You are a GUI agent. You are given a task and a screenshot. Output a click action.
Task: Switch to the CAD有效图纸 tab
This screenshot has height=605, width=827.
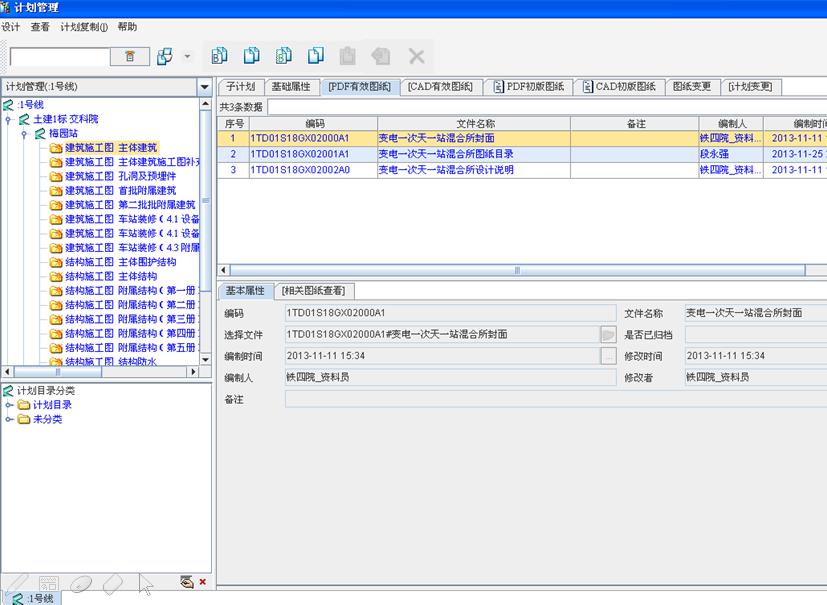coord(439,87)
